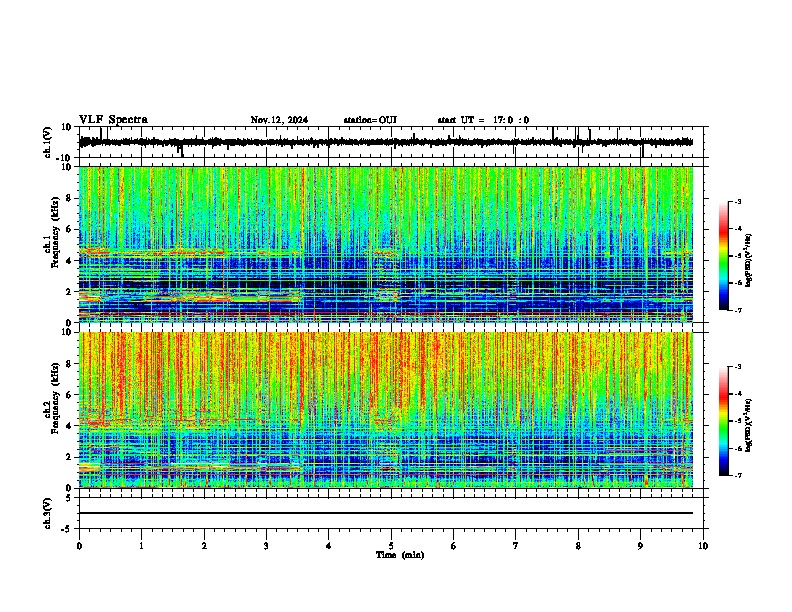This screenshot has height=612, width=792.
Task: Click the 'ch.1(V)' waveform axis label
Action: pos(48,142)
